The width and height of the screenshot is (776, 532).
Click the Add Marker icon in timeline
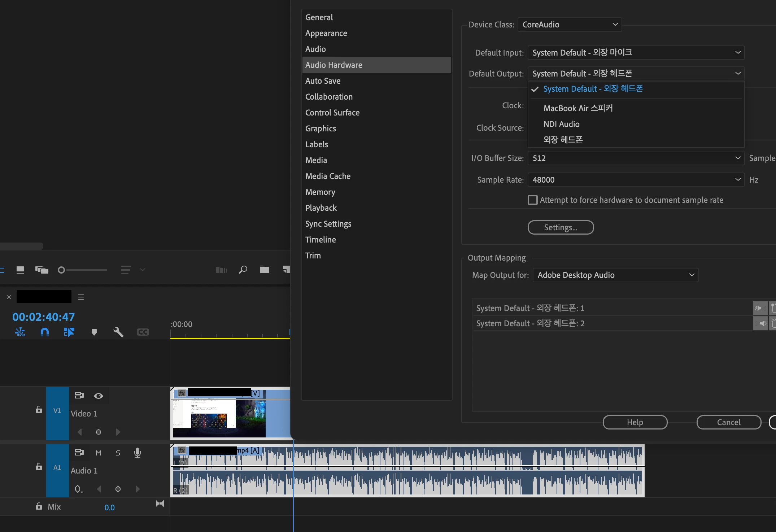point(94,332)
